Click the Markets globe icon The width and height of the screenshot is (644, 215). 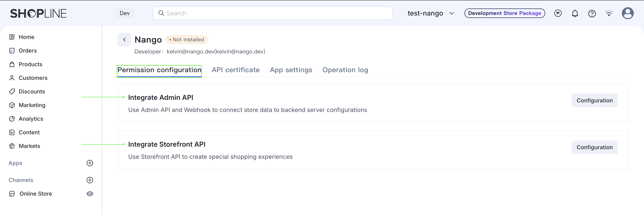click(12, 146)
